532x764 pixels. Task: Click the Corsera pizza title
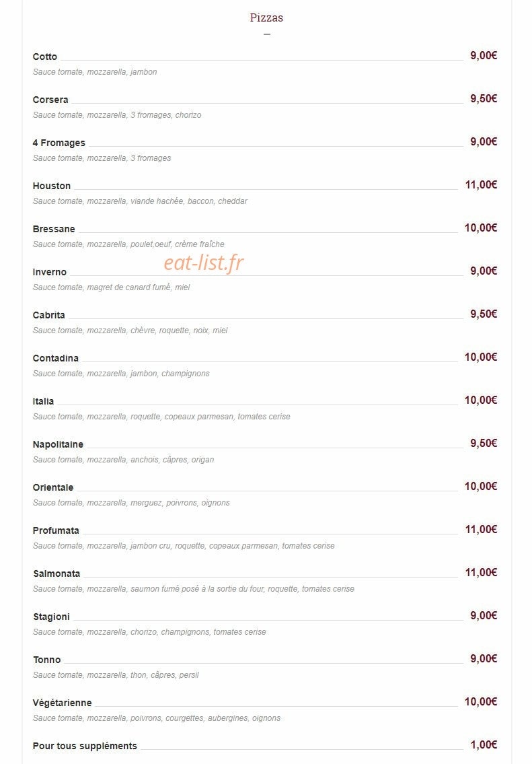50,100
